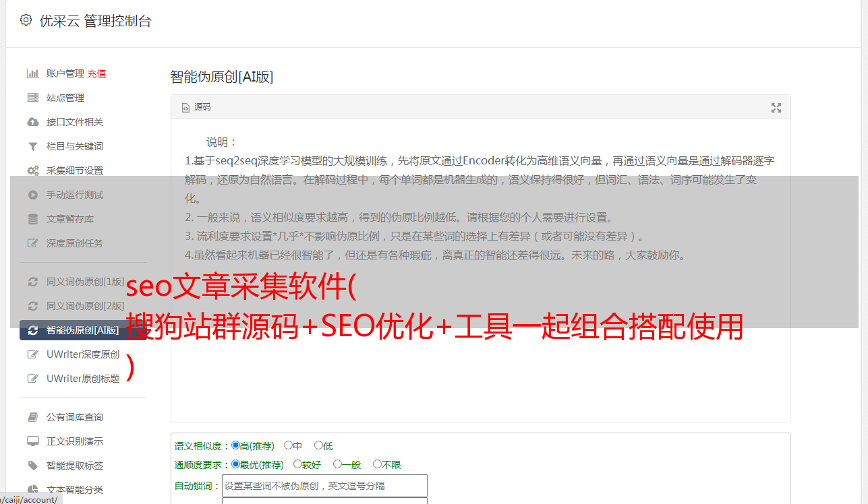Click the database icon for 文章暂存库
Screen dimensions: 868x504
pyautogui.click(x=32, y=219)
